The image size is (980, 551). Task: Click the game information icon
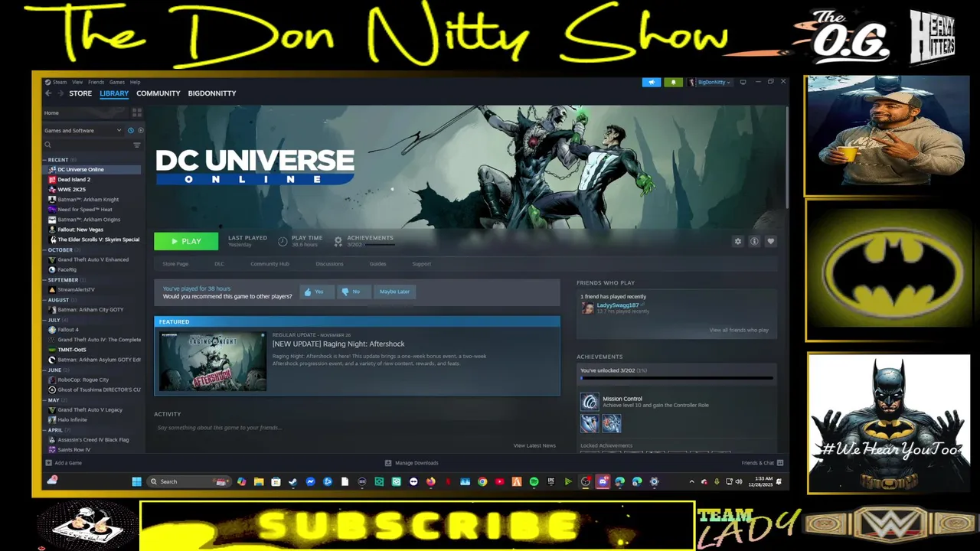pyautogui.click(x=754, y=241)
